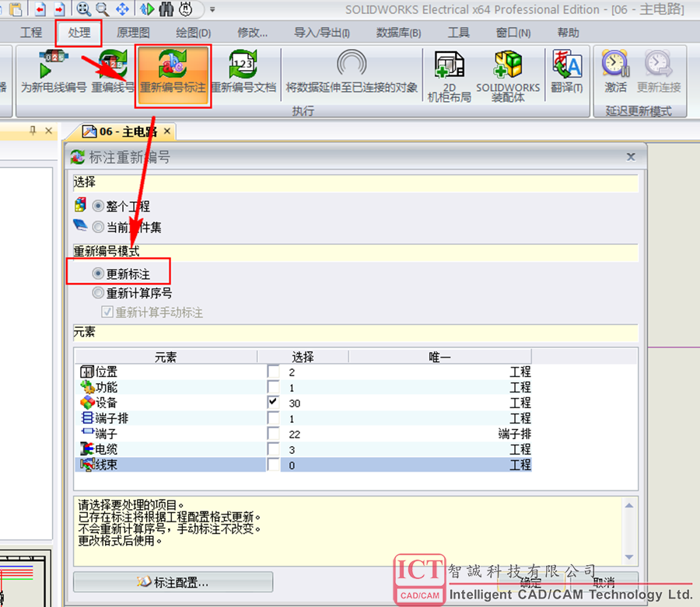
Task: Click 重编线号 renumber wires tool
Action: (113, 72)
